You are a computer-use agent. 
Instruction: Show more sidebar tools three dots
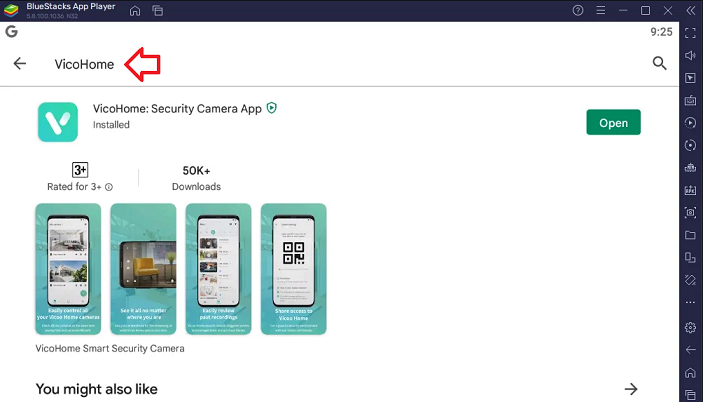click(x=690, y=303)
